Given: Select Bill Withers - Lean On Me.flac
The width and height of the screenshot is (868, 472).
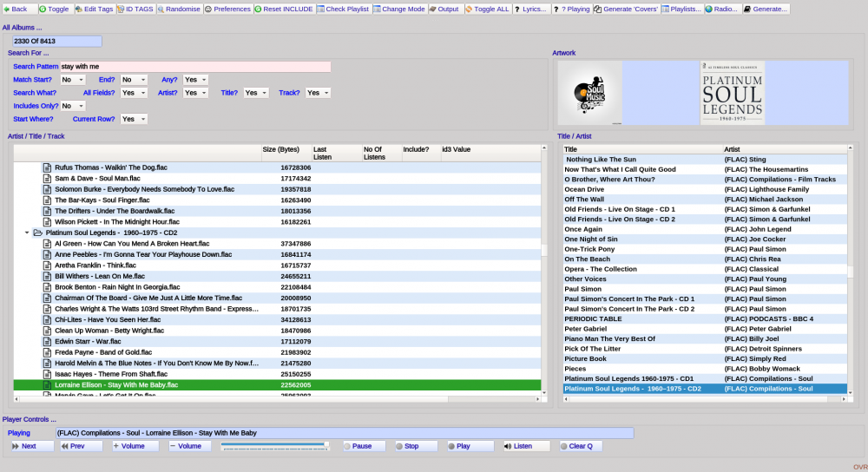Looking at the screenshot, I should point(277,276).
